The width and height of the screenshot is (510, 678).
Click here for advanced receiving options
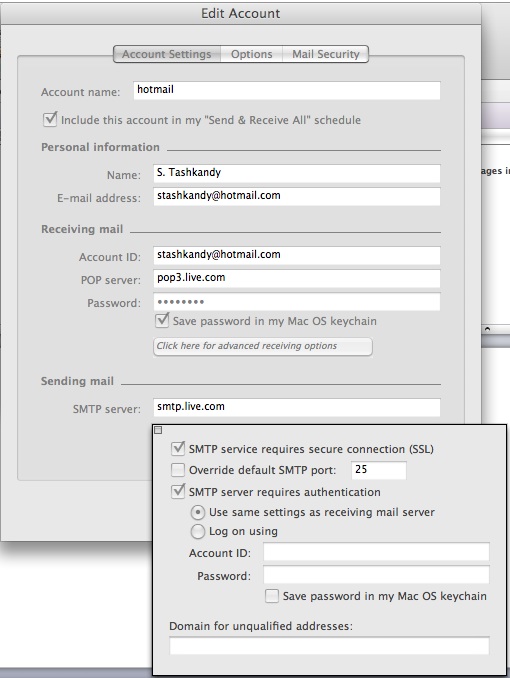[x=263, y=346]
